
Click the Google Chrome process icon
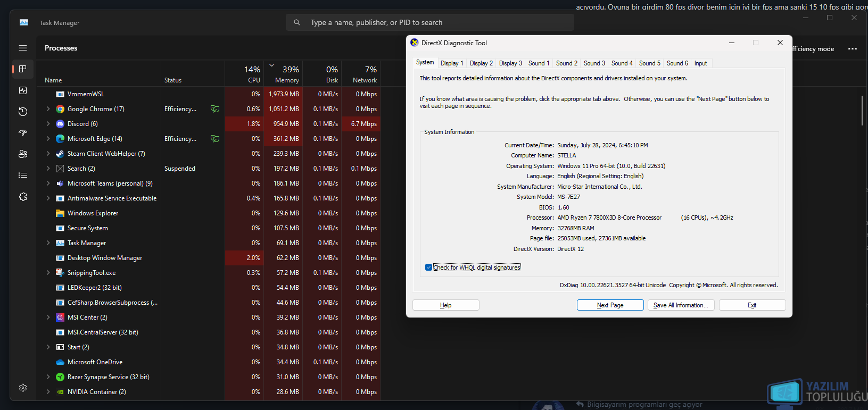(x=60, y=109)
